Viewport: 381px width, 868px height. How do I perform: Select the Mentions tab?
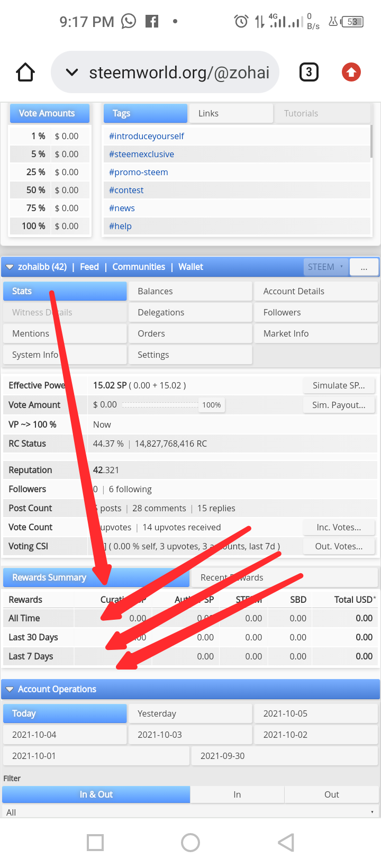(65, 333)
